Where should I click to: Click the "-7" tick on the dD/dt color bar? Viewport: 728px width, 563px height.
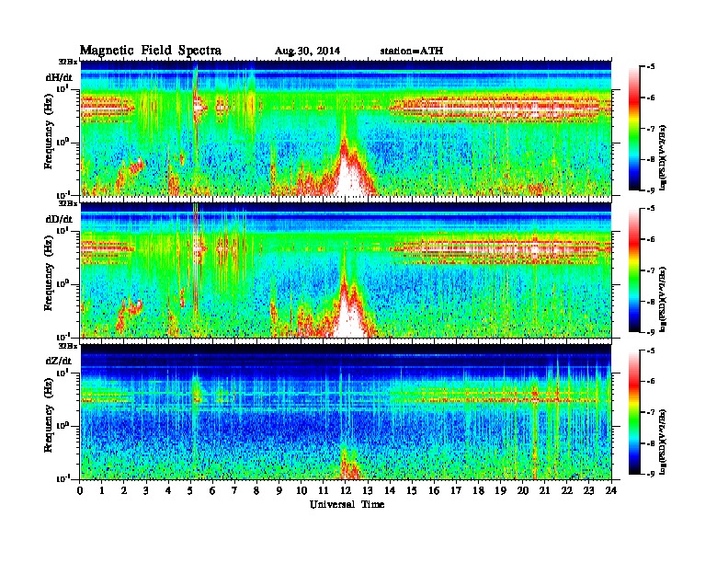pyautogui.click(x=651, y=270)
